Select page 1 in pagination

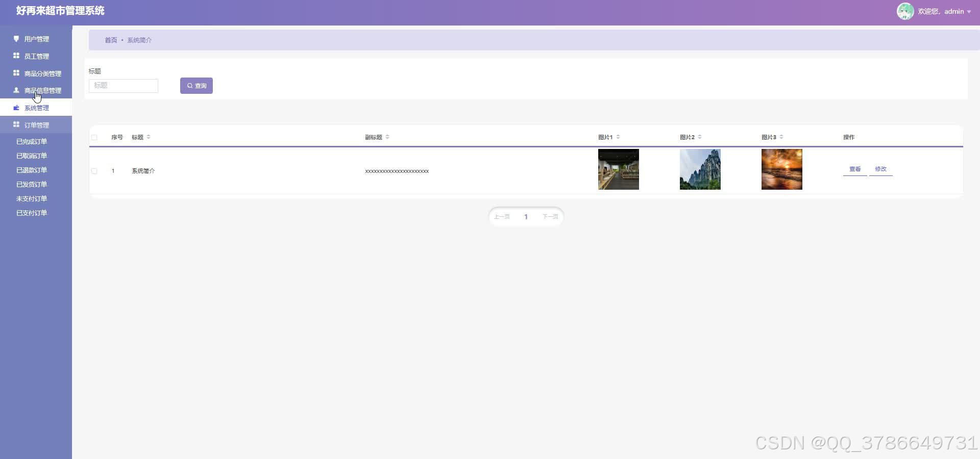coord(526,217)
